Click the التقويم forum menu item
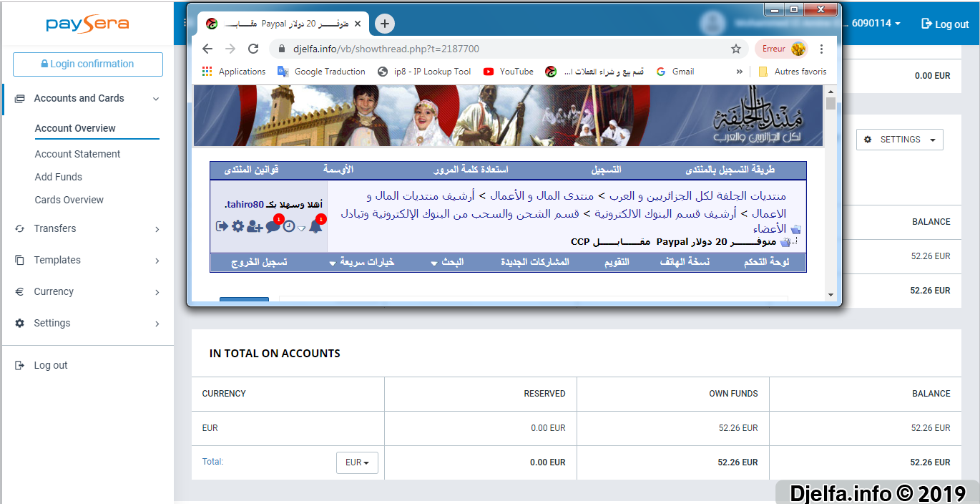 pos(617,262)
